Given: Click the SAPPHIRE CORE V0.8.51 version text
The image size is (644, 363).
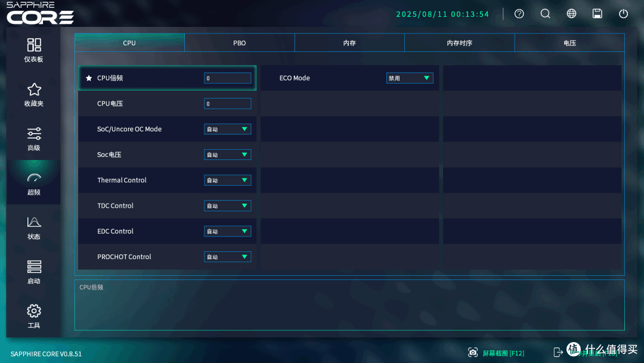Looking at the screenshot, I should pos(46,353).
